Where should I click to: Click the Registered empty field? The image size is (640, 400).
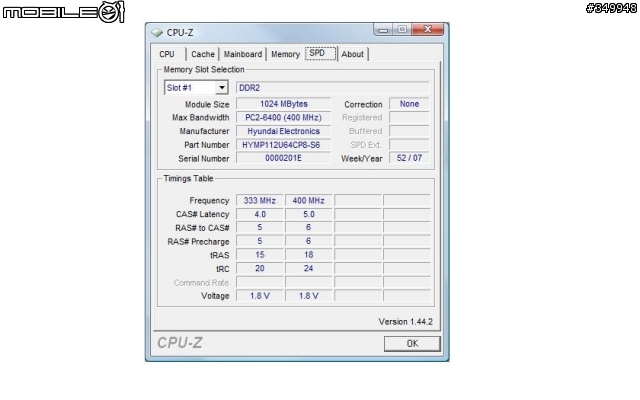pos(409,118)
